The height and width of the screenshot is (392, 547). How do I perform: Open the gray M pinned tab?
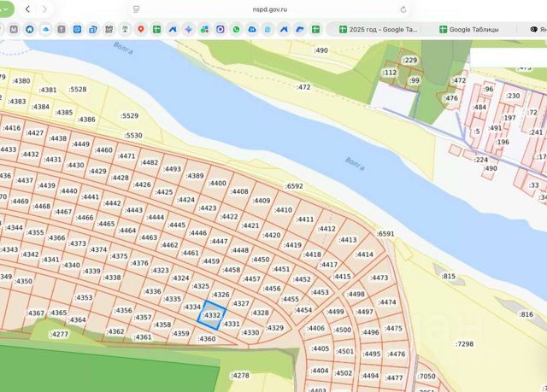14,30
